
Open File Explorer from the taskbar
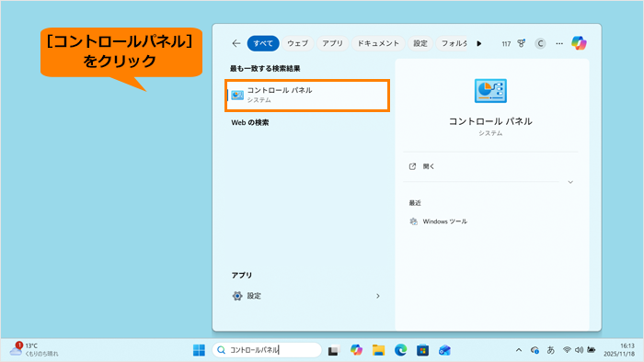click(378, 350)
